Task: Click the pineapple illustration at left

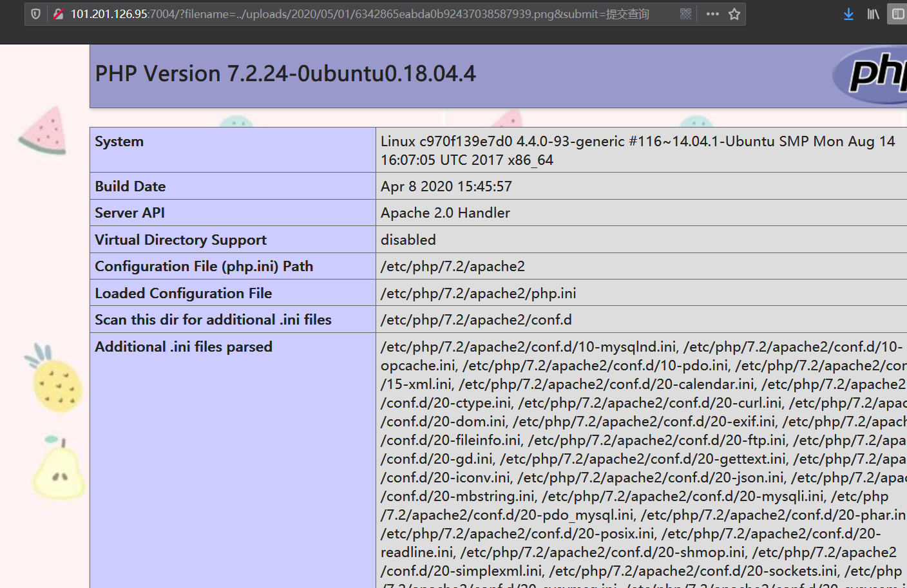Action: [x=54, y=379]
